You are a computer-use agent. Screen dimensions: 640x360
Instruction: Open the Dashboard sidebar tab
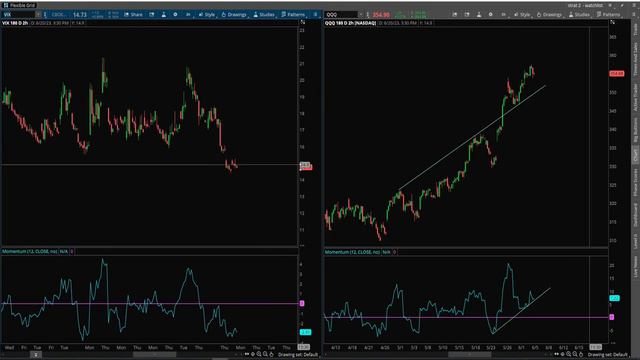tap(636, 215)
